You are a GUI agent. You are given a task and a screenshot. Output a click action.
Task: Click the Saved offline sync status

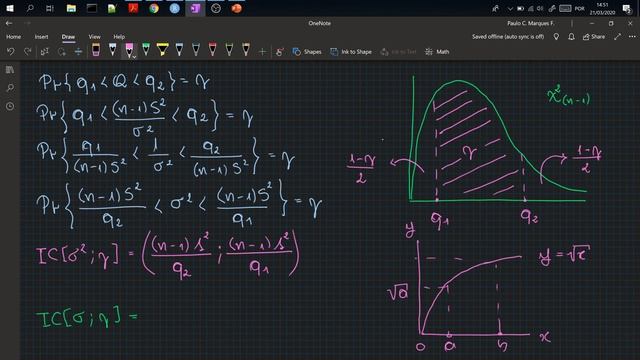508,37
